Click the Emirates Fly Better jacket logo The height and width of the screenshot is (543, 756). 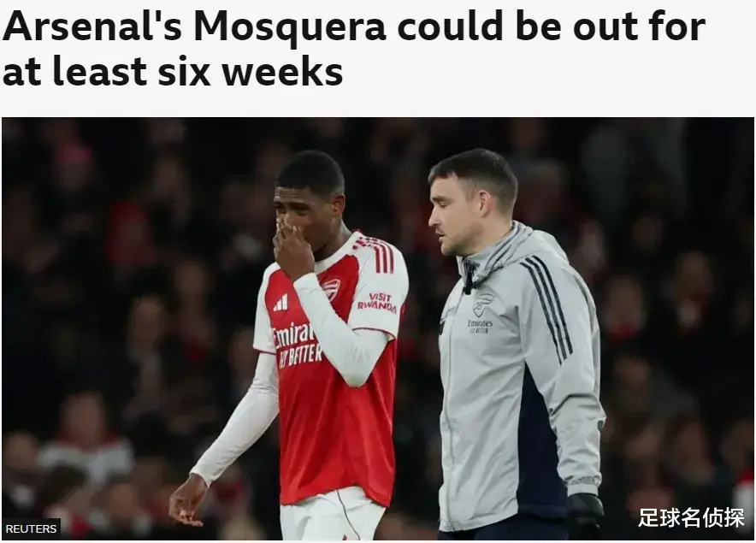[480, 326]
